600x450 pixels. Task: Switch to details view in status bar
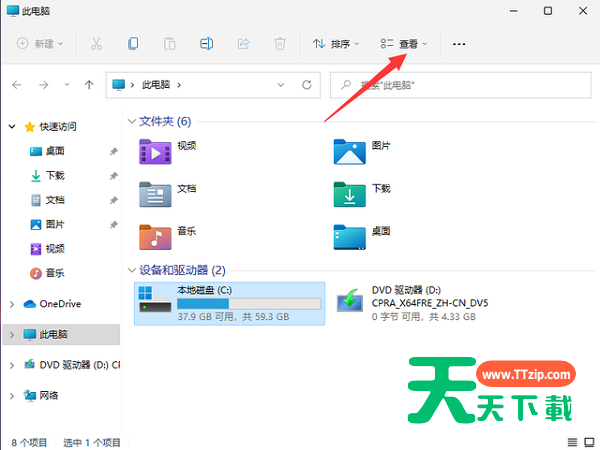click(x=572, y=442)
